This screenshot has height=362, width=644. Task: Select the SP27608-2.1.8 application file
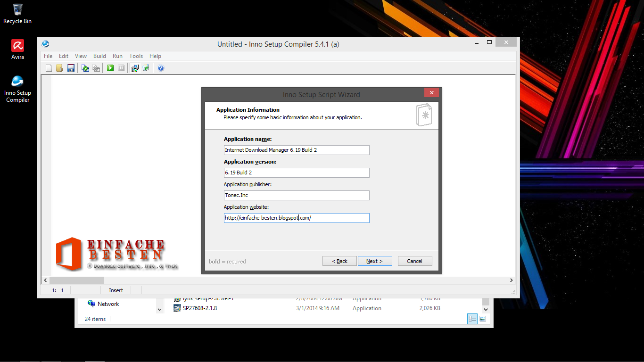coord(200,308)
